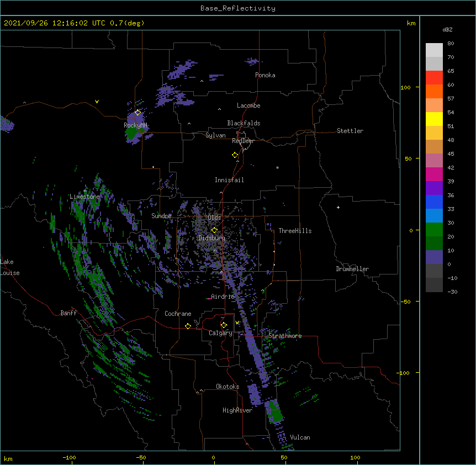Click the Sundre label
The image size is (476, 465).
[161, 216]
